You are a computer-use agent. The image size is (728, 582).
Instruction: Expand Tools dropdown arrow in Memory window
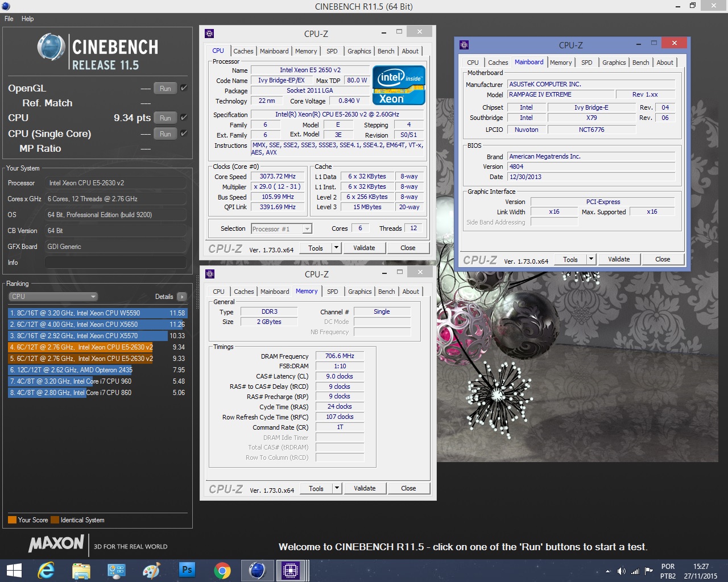coord(337,488)
